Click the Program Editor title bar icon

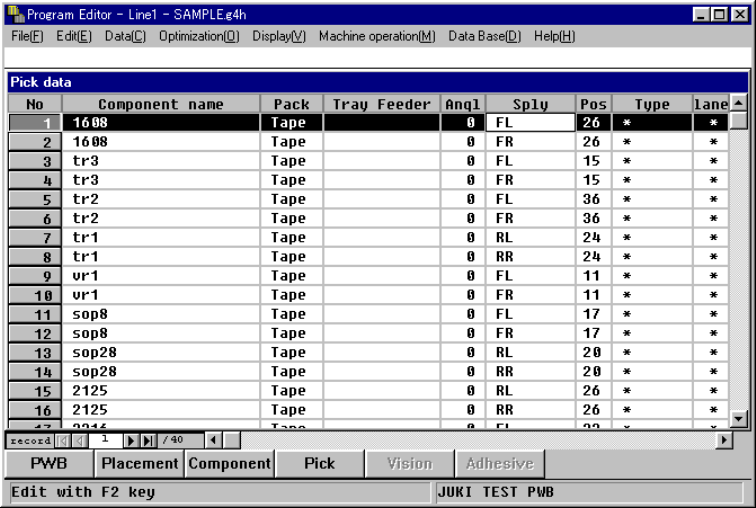tap(16, 14)
